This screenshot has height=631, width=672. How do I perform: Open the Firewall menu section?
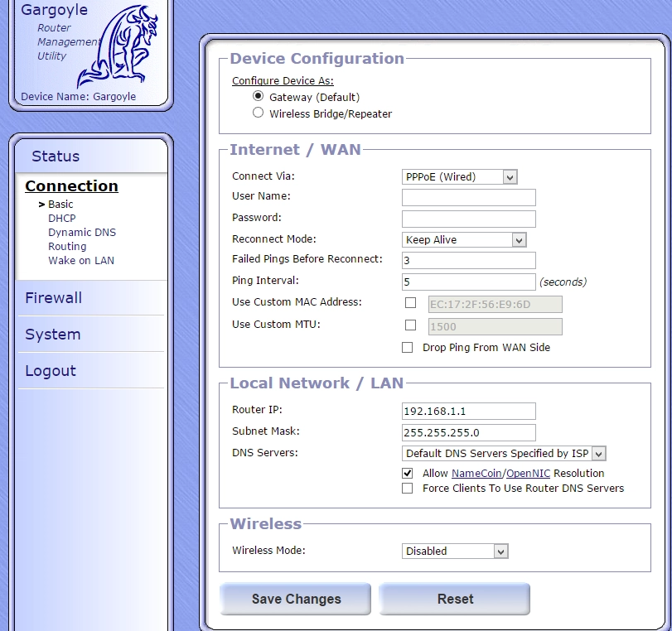pyautogui.click(x=54, y=298)
